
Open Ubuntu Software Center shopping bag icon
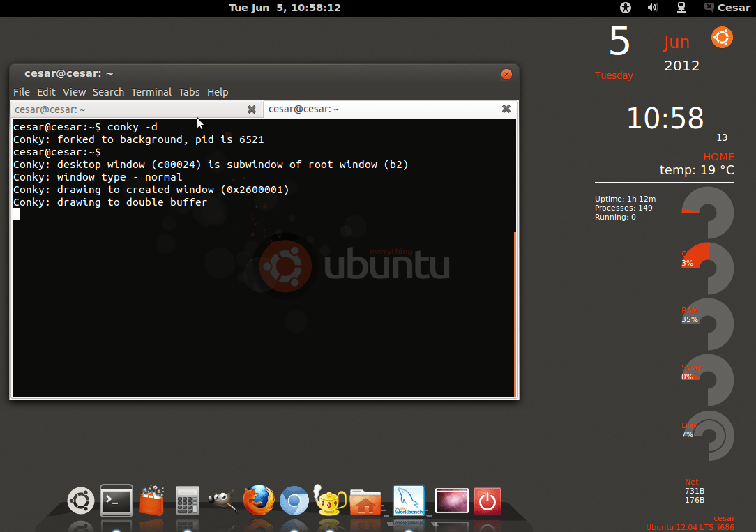pyautogui.click(x=152, y=501)
